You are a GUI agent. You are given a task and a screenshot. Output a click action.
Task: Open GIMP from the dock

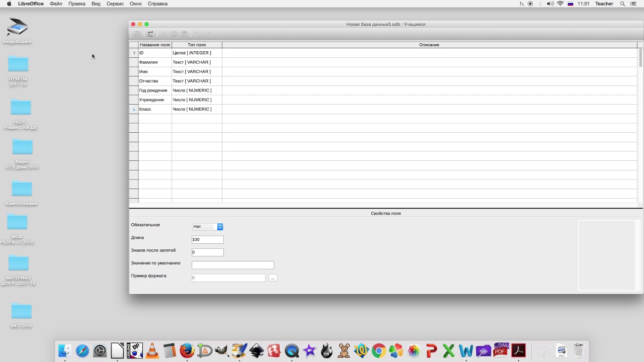[222, 350]
